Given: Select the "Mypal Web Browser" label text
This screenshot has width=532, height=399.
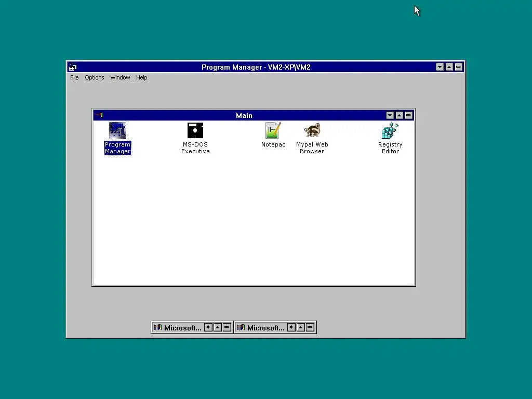Looking at the screenshot, I should tap(312, 148).
